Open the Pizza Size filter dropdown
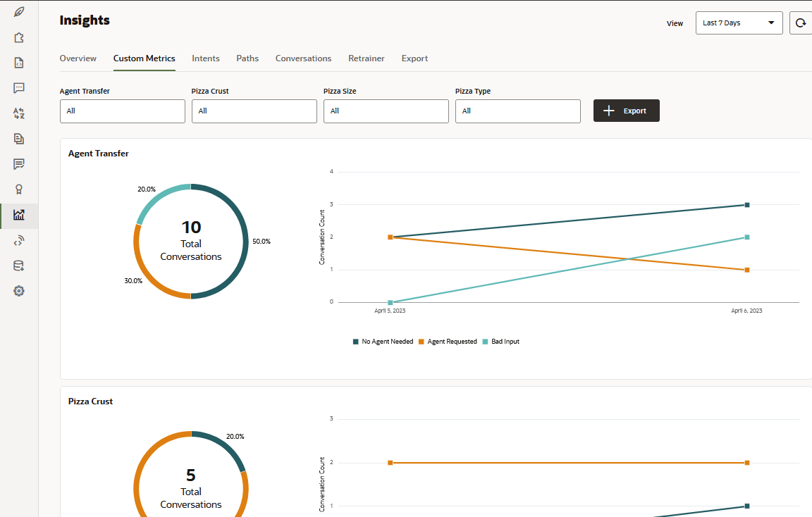812x517 pixels. (386, 111)
